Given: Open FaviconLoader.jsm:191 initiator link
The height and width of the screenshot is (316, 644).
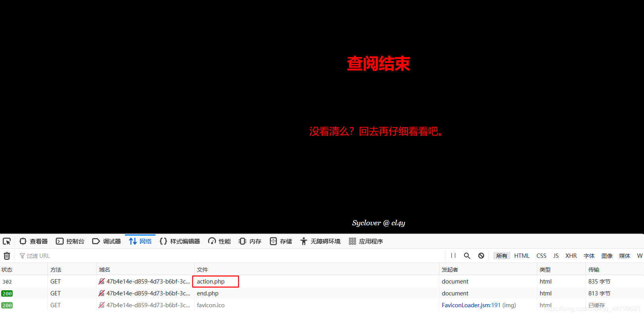Looking at the screenshot, I should point(471,305).
